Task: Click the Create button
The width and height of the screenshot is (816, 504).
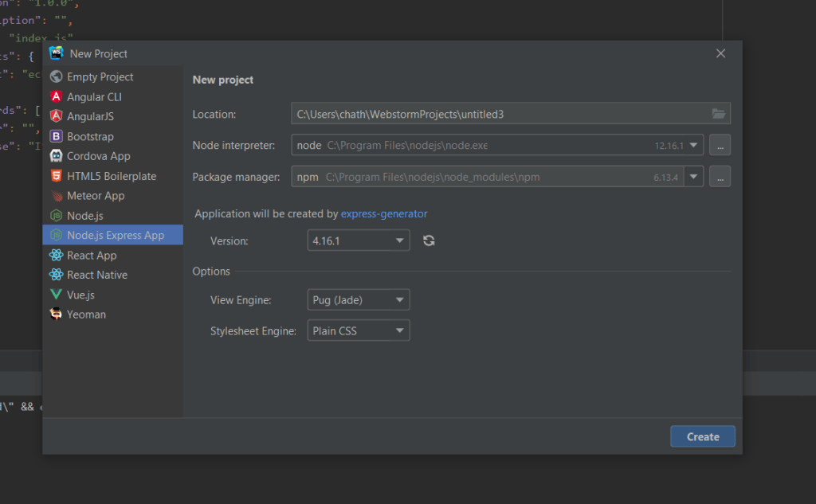Action: (702, 436)
